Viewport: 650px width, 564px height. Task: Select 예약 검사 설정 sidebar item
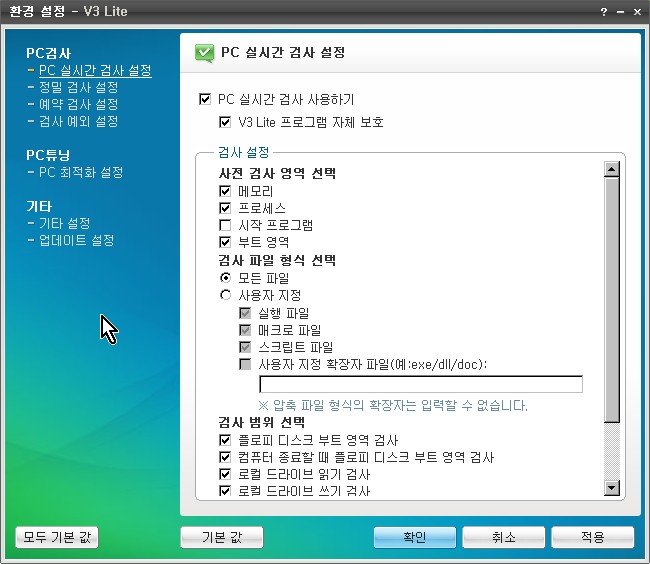click(x=78, y=104)
